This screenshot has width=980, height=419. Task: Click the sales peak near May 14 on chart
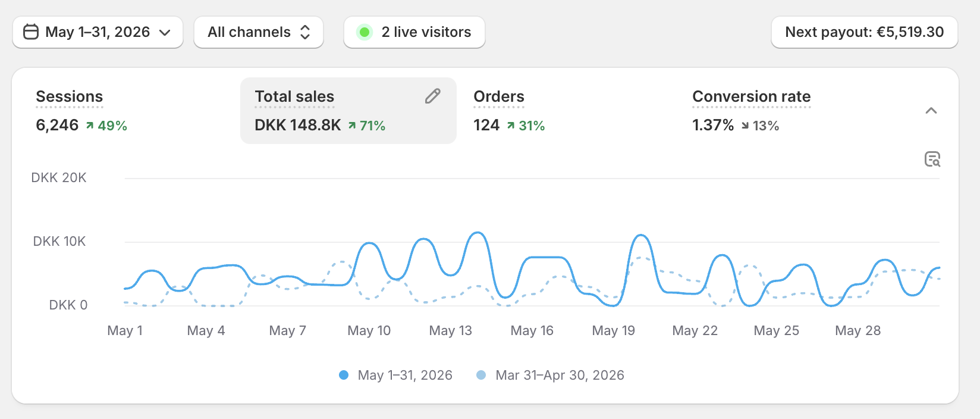(478, 233)
